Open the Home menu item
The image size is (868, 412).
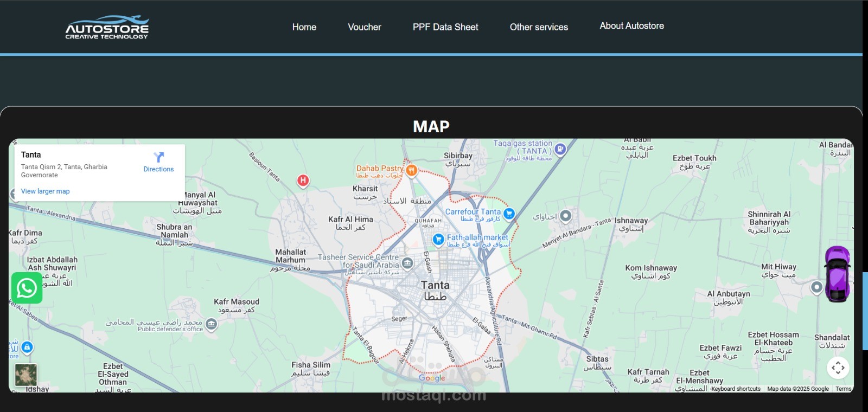tap(304, 27)
